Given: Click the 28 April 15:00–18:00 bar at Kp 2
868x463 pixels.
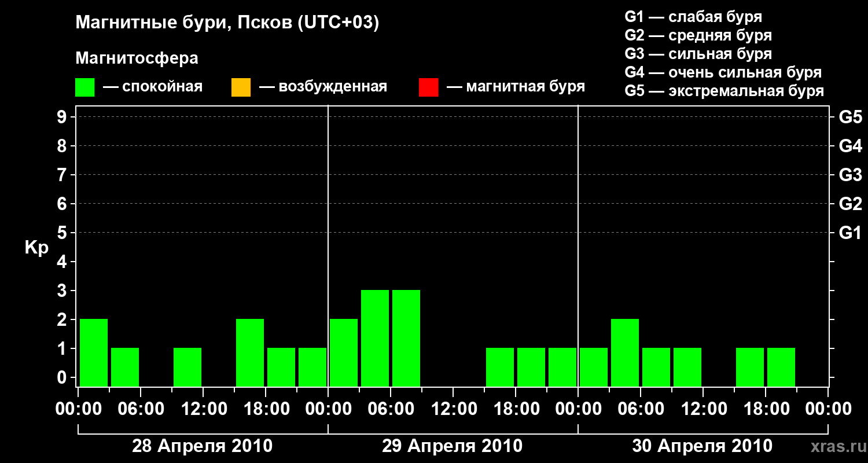Looking at the screenshot, I should tap(250, 352).
